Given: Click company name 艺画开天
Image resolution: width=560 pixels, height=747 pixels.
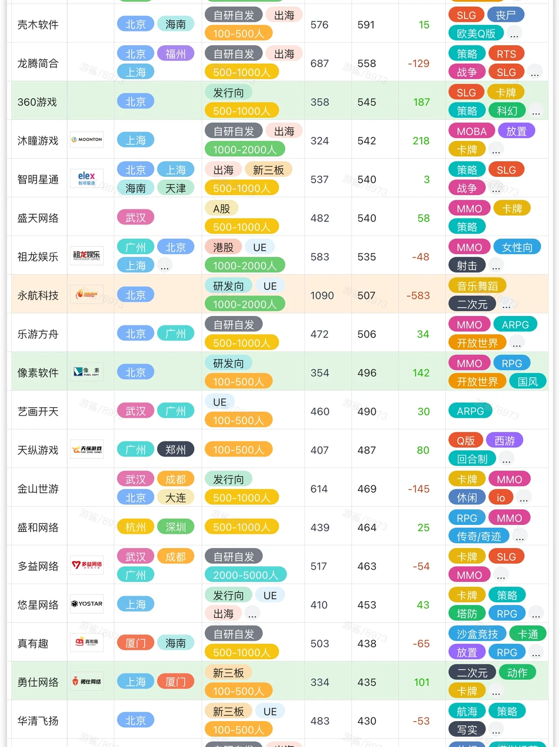Looking at the screenshot, I should click(38, 411).
